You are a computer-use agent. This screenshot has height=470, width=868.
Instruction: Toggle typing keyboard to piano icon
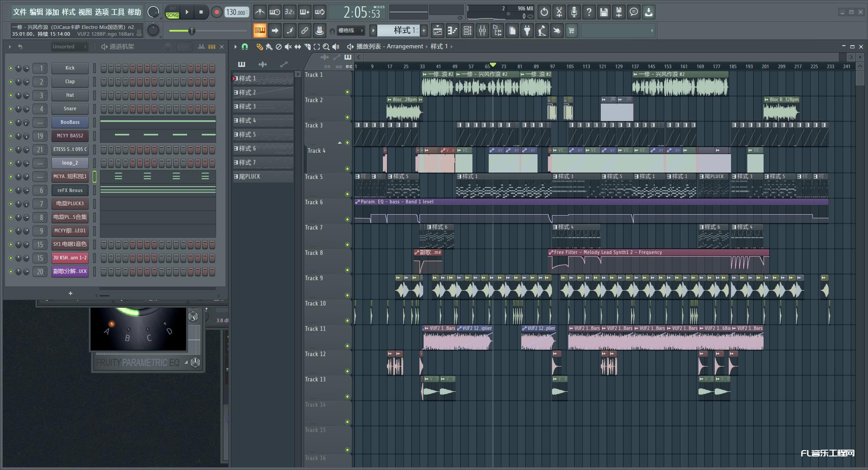click(259, 30)
